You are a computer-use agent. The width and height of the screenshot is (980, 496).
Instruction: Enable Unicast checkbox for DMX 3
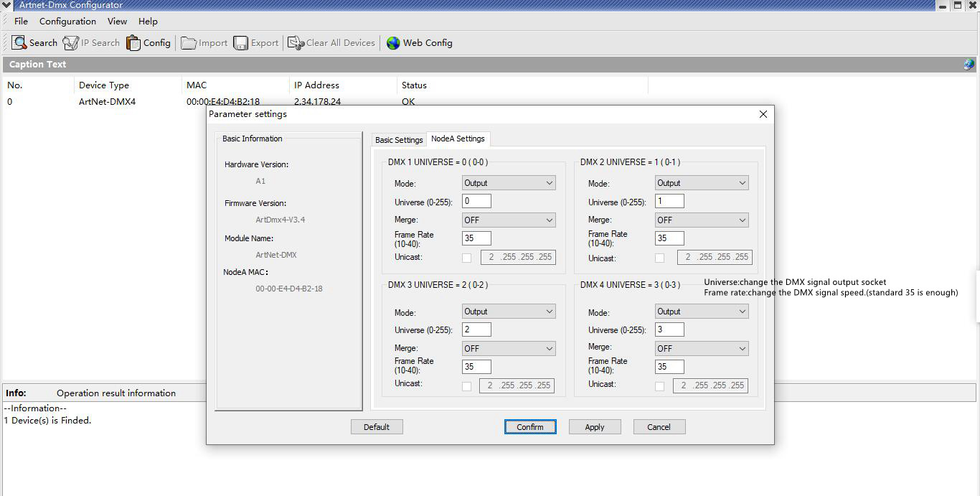tap(467, 386)
